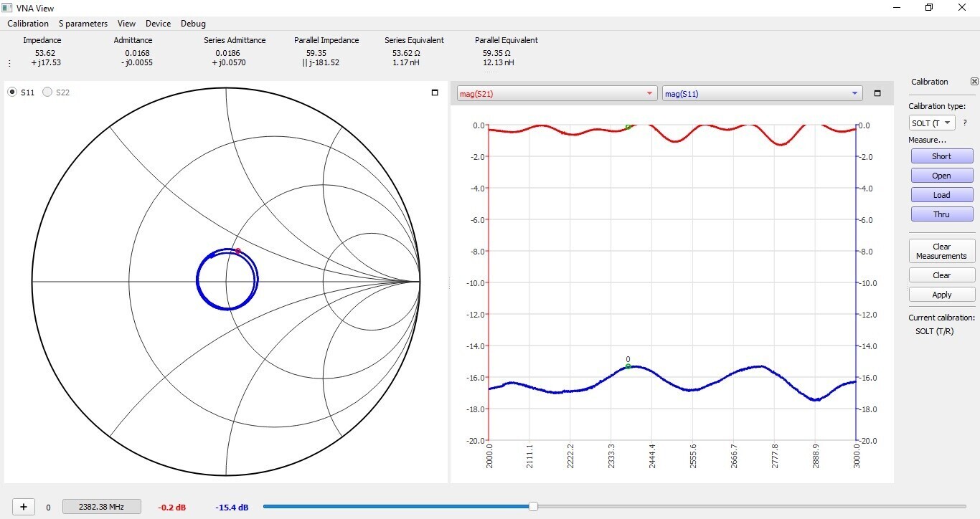Viewport: 980px width, 519px height.
Task: Click the Parallel Impedance value 59.35
Action: point(316,53)
